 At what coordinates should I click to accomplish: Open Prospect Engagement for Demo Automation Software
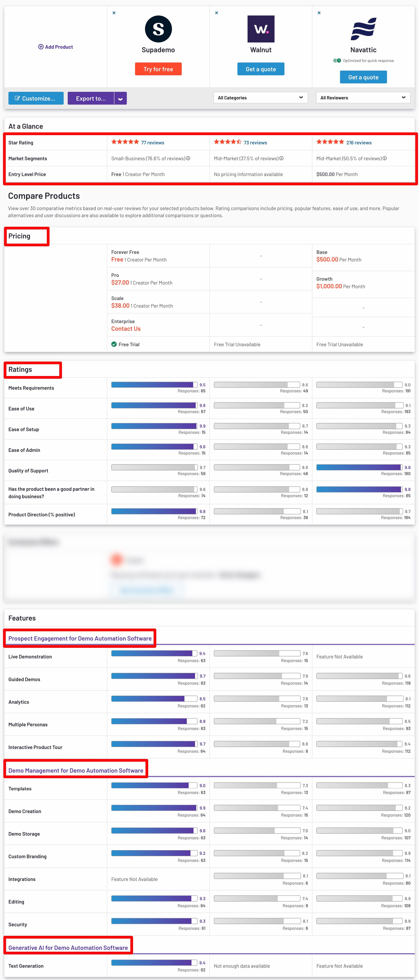(x=80, y=638)
